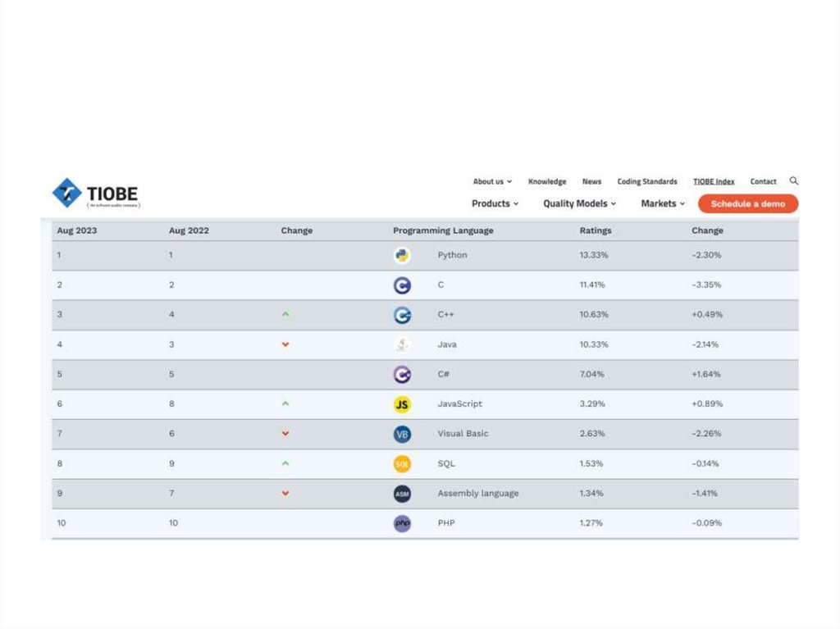Open the TIOBE Index page
Viewport: 840px width, 629px height.
point(714,181)
